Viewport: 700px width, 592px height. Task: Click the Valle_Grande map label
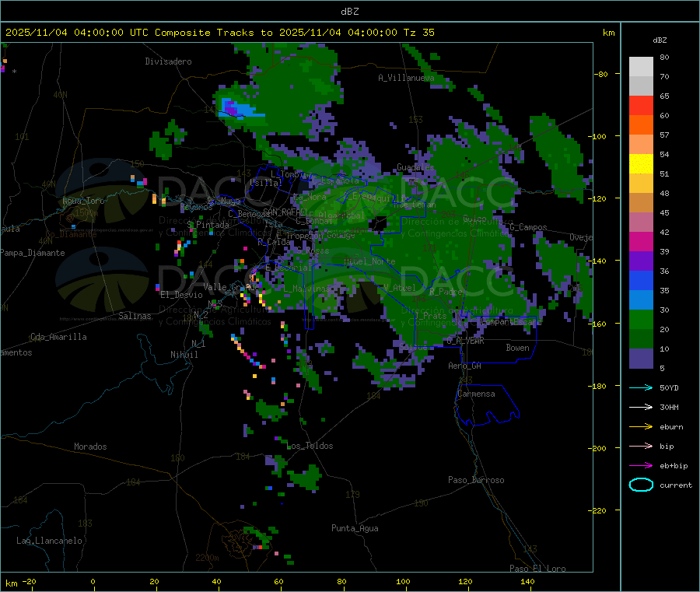tap(231, 287)
